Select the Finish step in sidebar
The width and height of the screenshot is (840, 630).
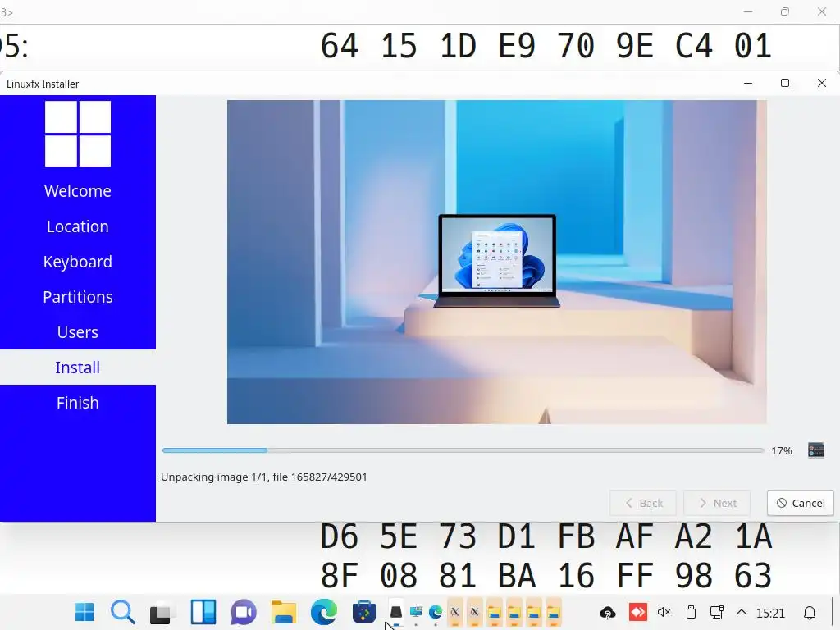(78, 403)
